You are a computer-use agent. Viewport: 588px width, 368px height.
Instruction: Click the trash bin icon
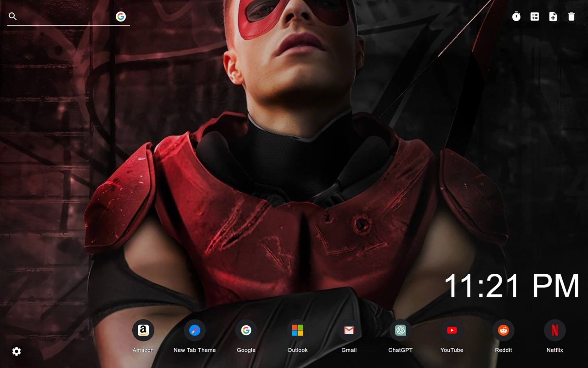coord(571,17)
